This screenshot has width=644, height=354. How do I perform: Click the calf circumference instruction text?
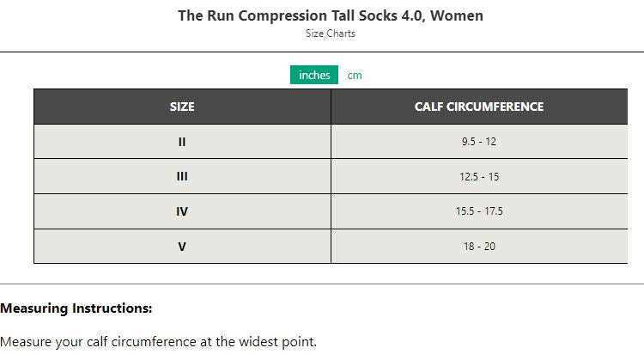point(158,341)
